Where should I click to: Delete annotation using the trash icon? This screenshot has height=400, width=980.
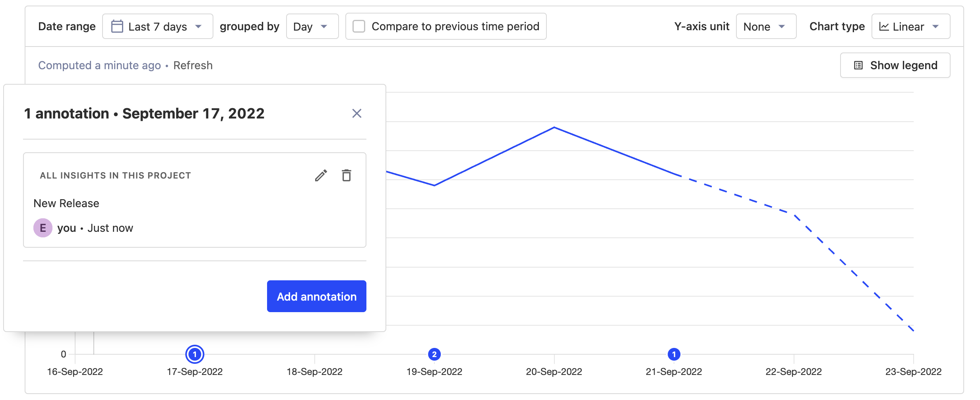pos(347,175)
